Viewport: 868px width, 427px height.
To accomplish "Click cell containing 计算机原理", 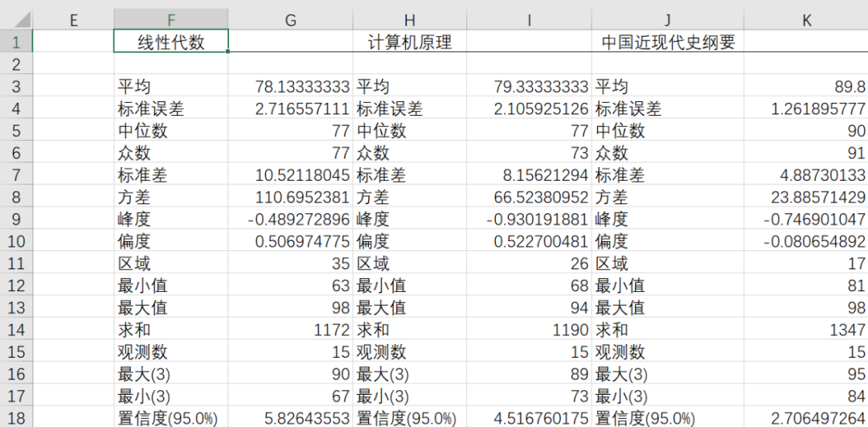I will tap(410, 42).
